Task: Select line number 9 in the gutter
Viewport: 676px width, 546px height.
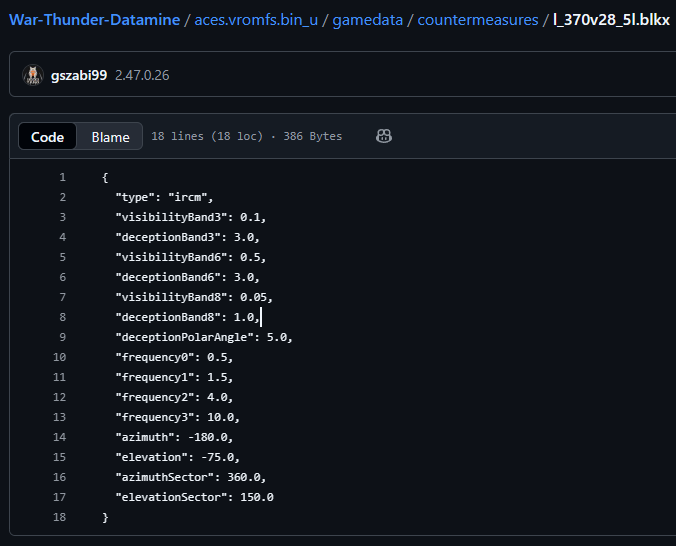Action: click(x=62, y=337)
